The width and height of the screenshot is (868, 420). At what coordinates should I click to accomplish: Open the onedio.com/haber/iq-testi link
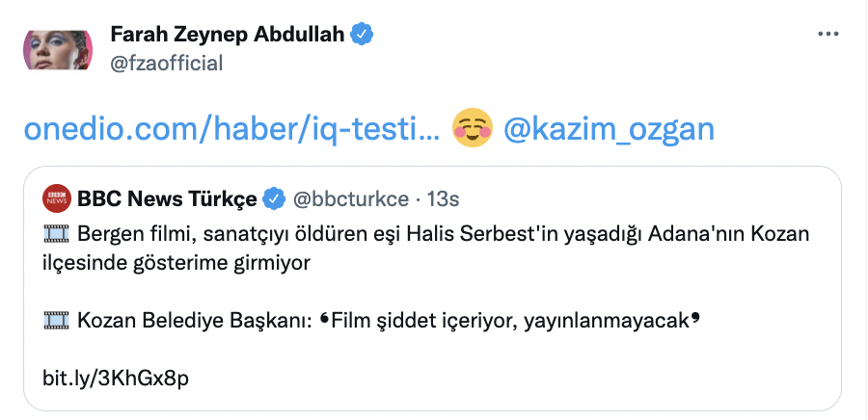(x=231, y=128)
